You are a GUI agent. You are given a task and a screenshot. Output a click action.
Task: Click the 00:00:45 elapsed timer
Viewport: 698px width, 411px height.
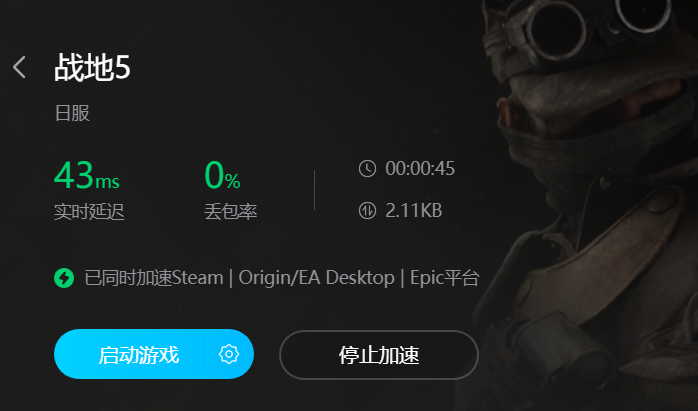[x=420, y=169]
